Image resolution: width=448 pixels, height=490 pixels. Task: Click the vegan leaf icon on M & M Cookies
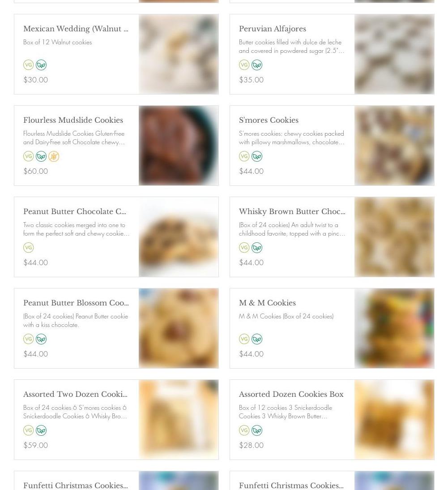[257, 339]
